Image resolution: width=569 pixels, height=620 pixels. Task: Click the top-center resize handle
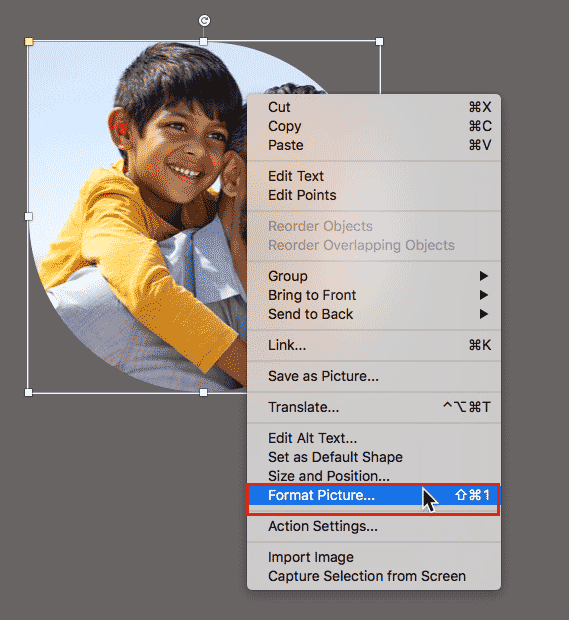tap(204, 42)
